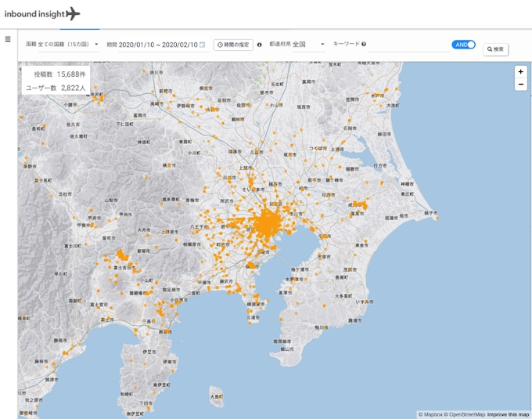Click the 時間の指定 time button
Screen dimensions: 532x419
pos(233,45)
